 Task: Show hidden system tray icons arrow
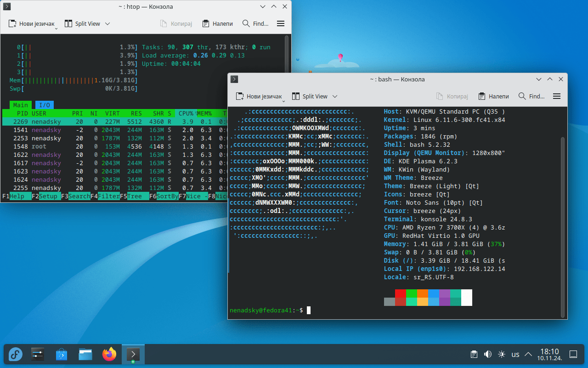(x=528, y=354)
